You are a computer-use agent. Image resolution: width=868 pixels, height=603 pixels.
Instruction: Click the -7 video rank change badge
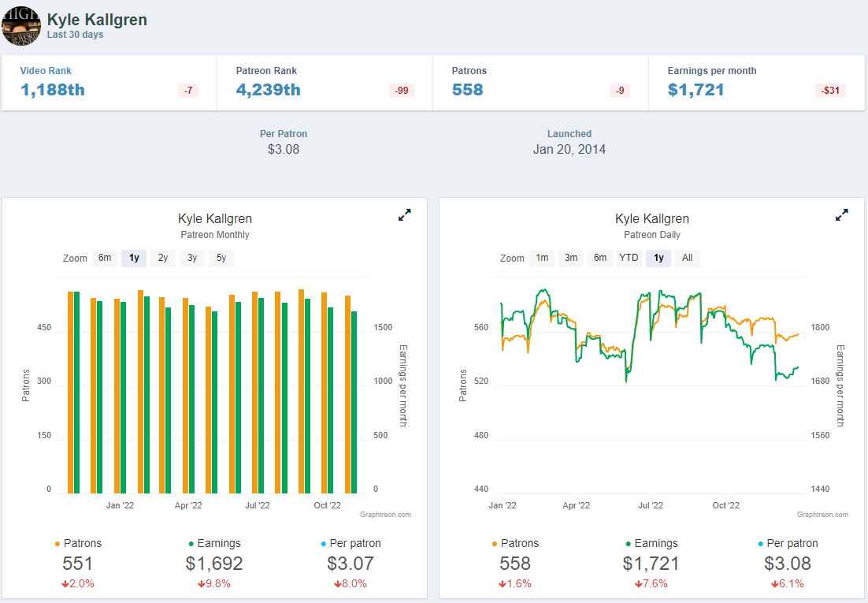point(188,91)
